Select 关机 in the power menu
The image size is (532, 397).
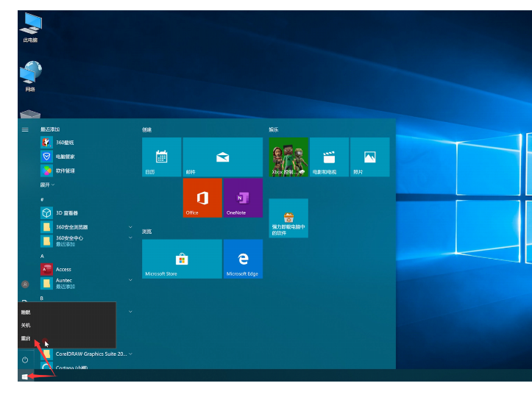26,325
